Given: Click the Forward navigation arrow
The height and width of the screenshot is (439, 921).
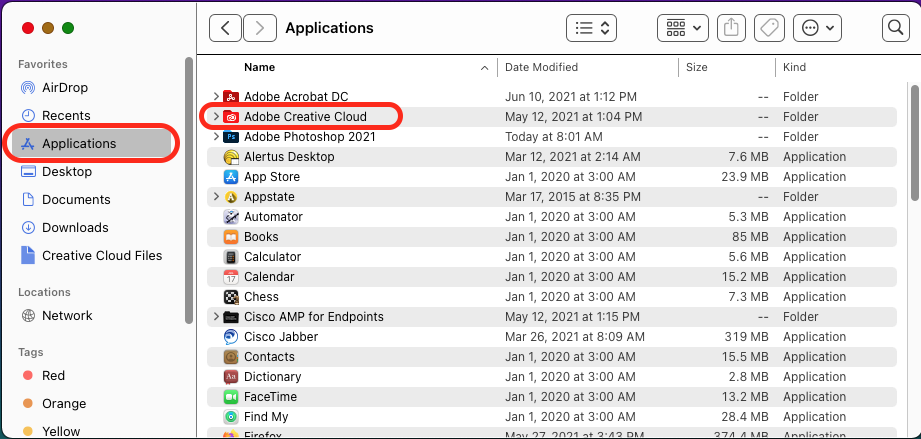Looking at the screenshot, I should (x=260, y=28).
